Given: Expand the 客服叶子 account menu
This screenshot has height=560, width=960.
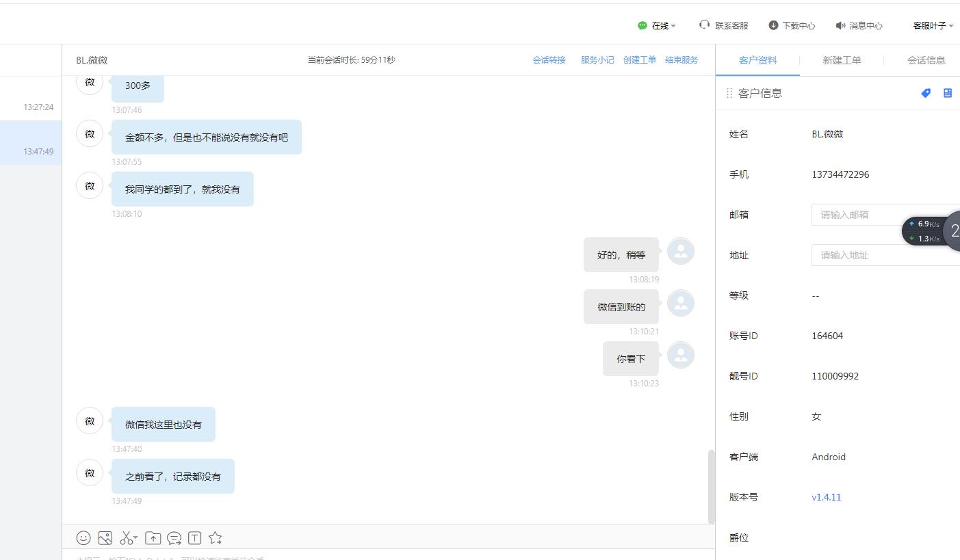Looking at the screenshot, I should click(x=933, y=26).
